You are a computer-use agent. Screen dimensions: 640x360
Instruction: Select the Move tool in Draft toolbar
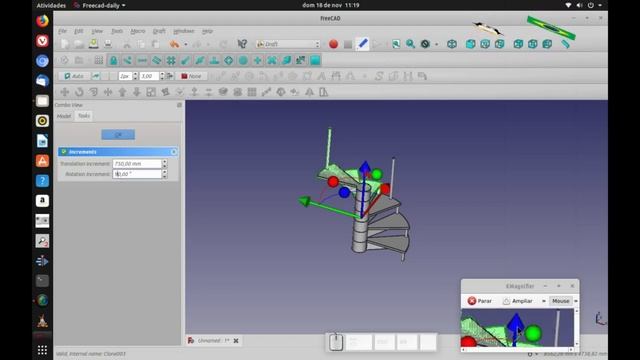click(64, 92)
